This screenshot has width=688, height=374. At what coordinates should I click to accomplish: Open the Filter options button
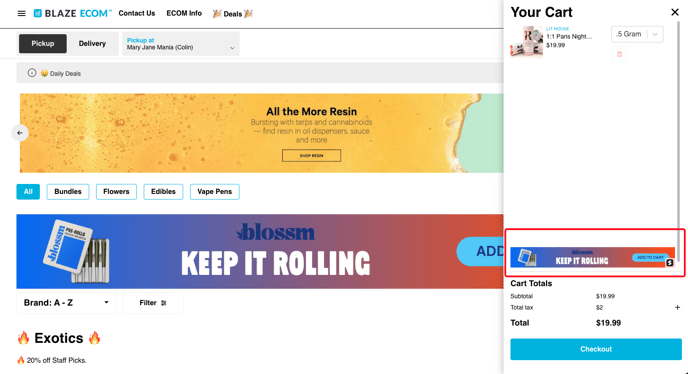click(x=153, y=303)
